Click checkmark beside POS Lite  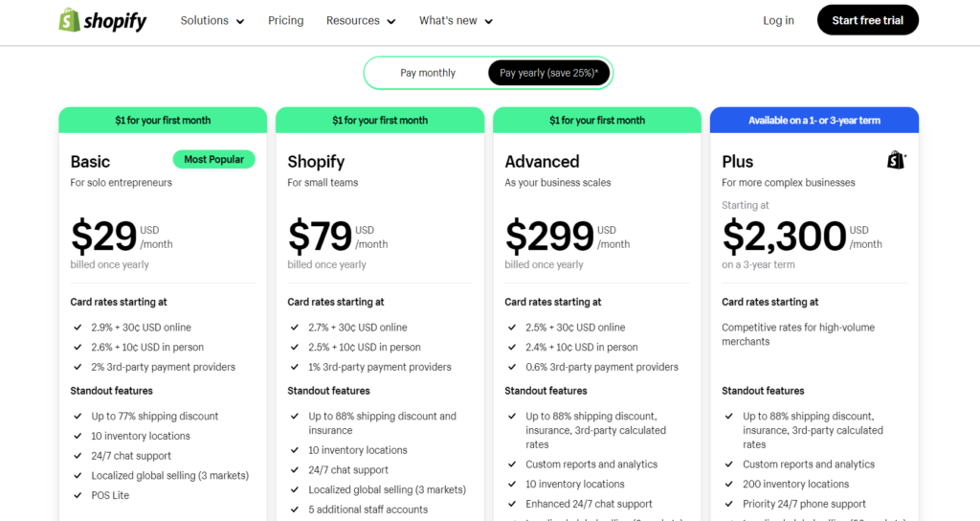pyautogui.click(x=78, y=495)
